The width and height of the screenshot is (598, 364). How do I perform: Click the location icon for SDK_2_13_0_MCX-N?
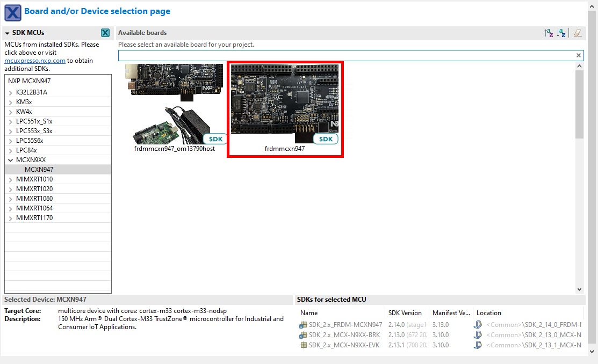(478, 335)
